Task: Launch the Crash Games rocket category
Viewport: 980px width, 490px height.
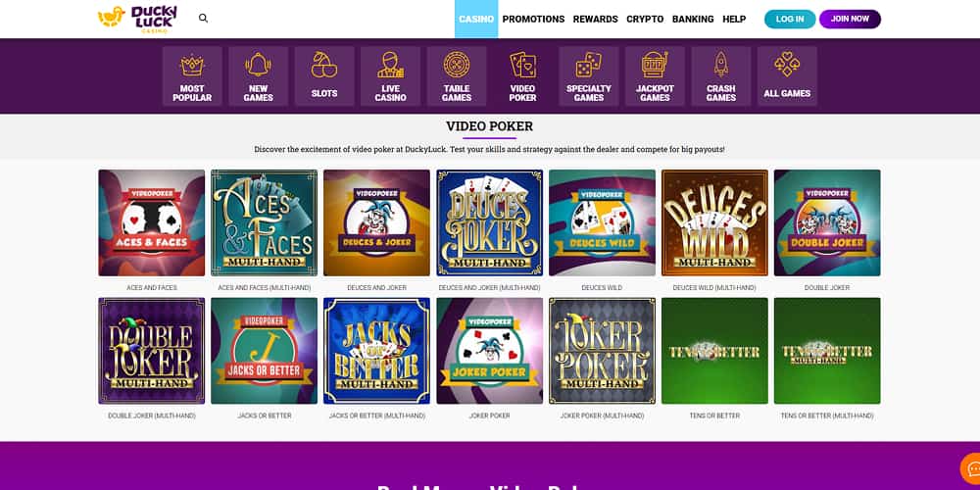Action: (721, 76)
